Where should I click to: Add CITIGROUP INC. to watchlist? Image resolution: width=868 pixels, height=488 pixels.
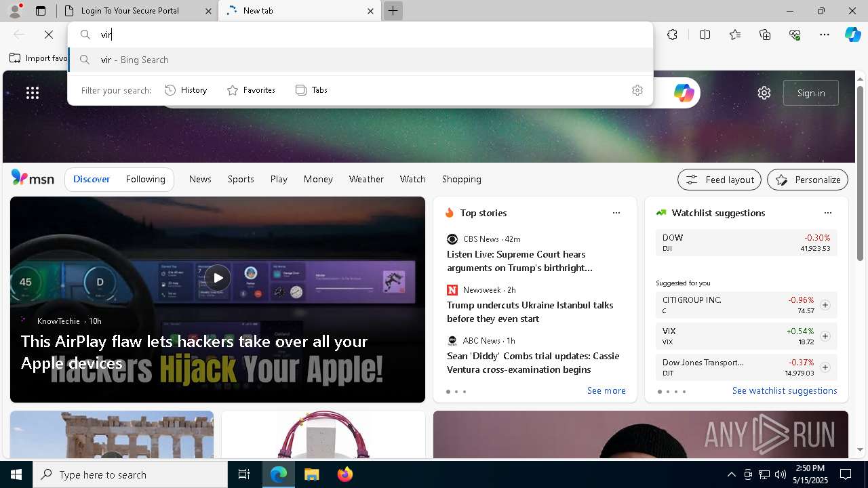pyautogui.click(x=825, y=305)
